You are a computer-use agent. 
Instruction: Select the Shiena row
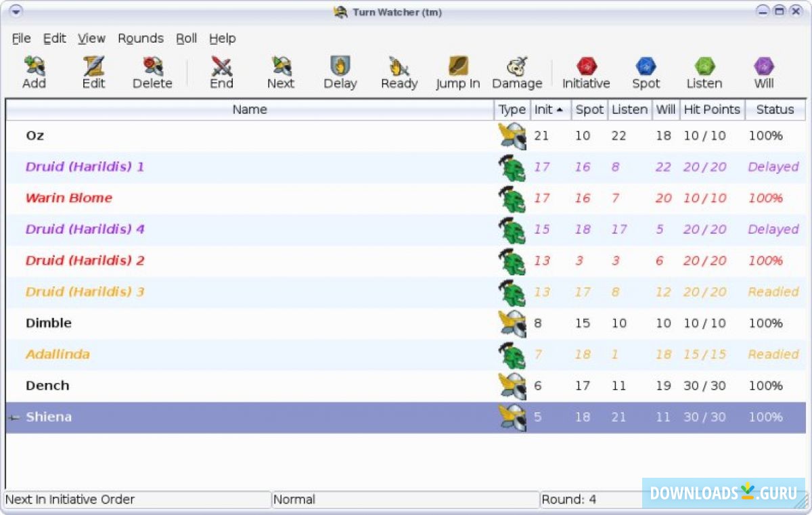[x=406, y=417]
